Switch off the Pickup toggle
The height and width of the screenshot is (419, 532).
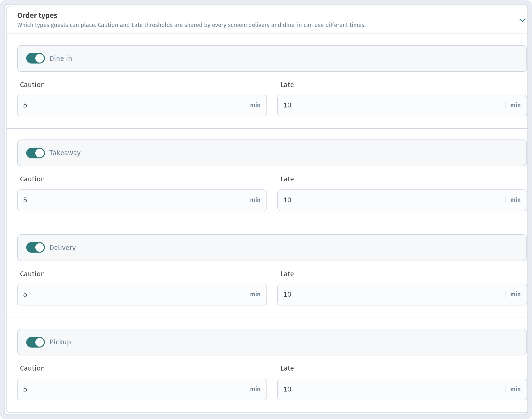pos(36,342)
